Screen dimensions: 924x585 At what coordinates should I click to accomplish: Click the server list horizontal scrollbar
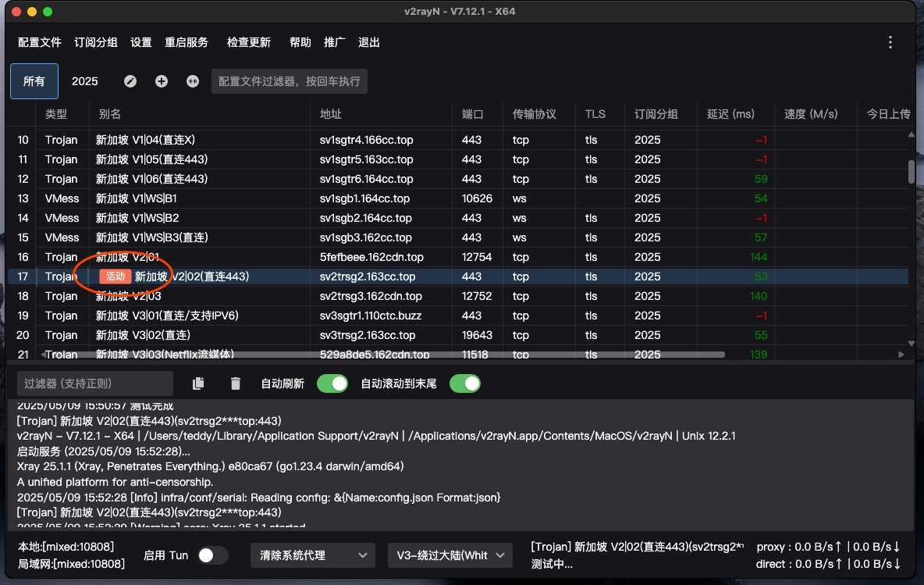[x=386, y=355]
